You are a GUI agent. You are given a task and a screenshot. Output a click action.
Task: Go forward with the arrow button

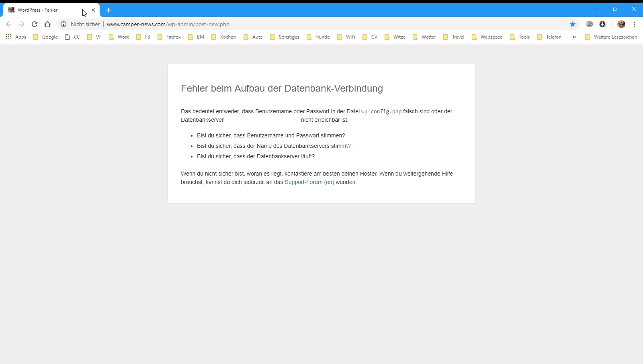22,24
